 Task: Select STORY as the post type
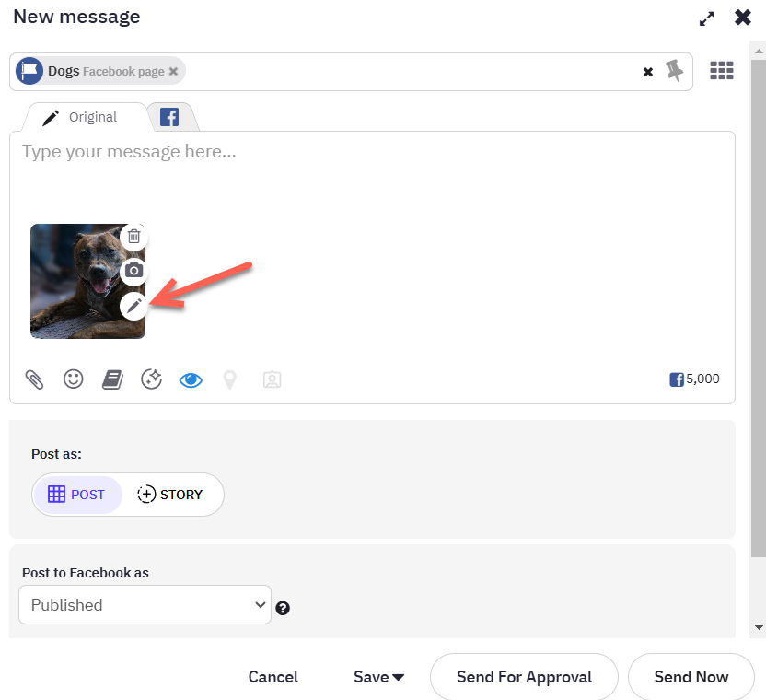(170, 495)
